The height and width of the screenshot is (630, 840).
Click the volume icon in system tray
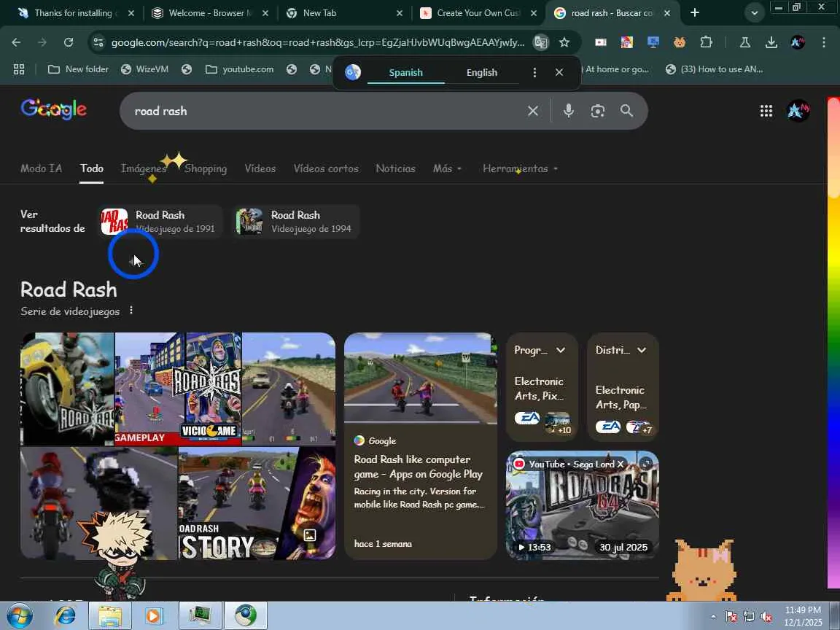[x=767, y=617]
